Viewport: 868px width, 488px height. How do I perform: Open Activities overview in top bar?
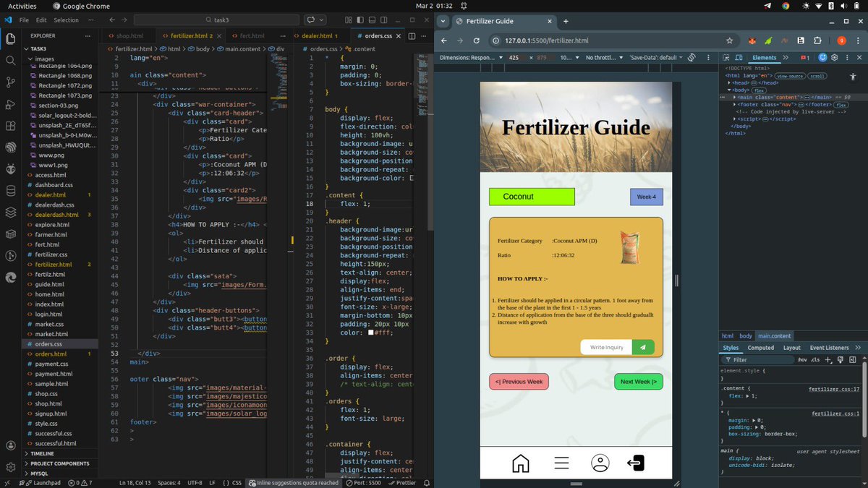pyautogui.click(x=22, y=6)
